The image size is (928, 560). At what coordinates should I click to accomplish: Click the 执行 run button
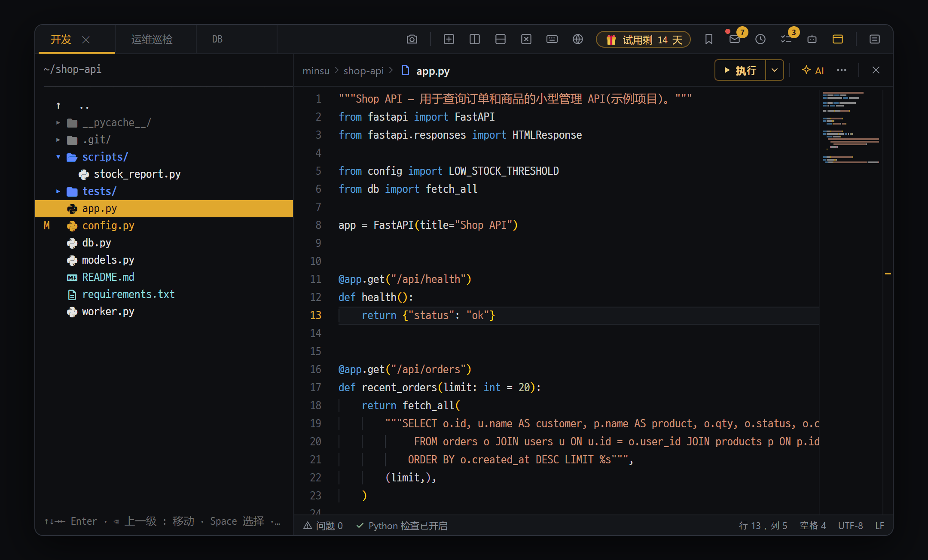740,70
